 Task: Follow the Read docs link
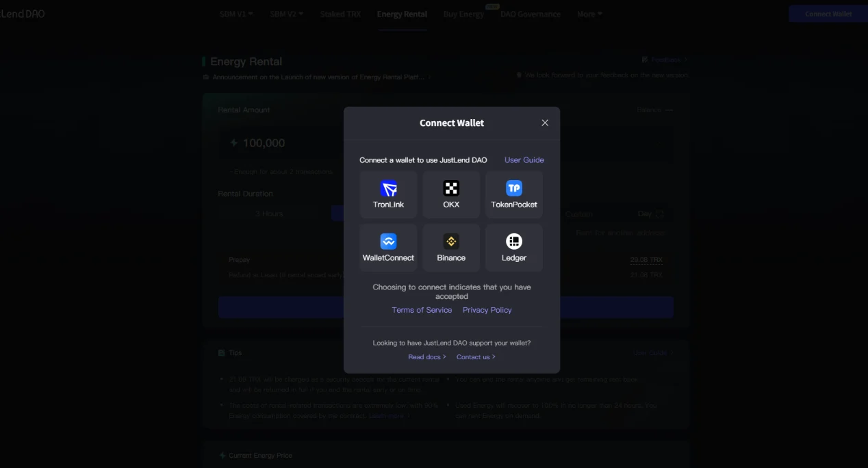click(x=427, y=357)
